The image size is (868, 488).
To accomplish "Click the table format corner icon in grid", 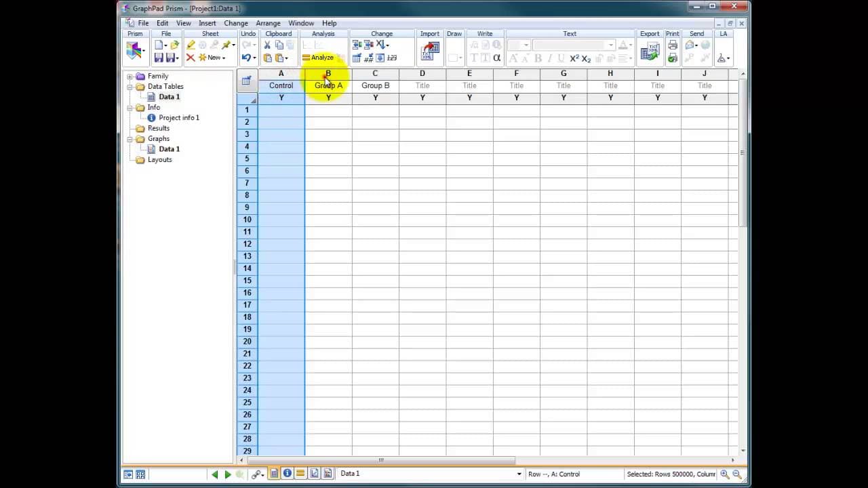I will 246,81.
